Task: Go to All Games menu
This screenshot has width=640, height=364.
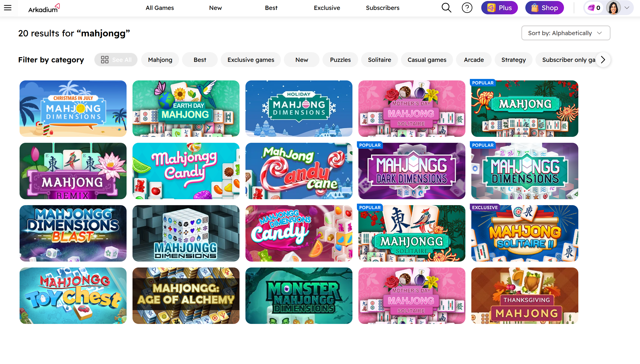Action: point(160,8)
